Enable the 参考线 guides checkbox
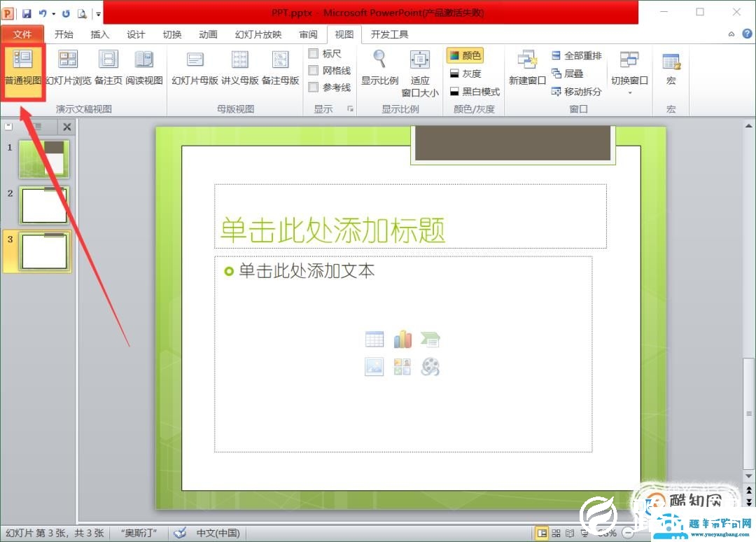 314,88
